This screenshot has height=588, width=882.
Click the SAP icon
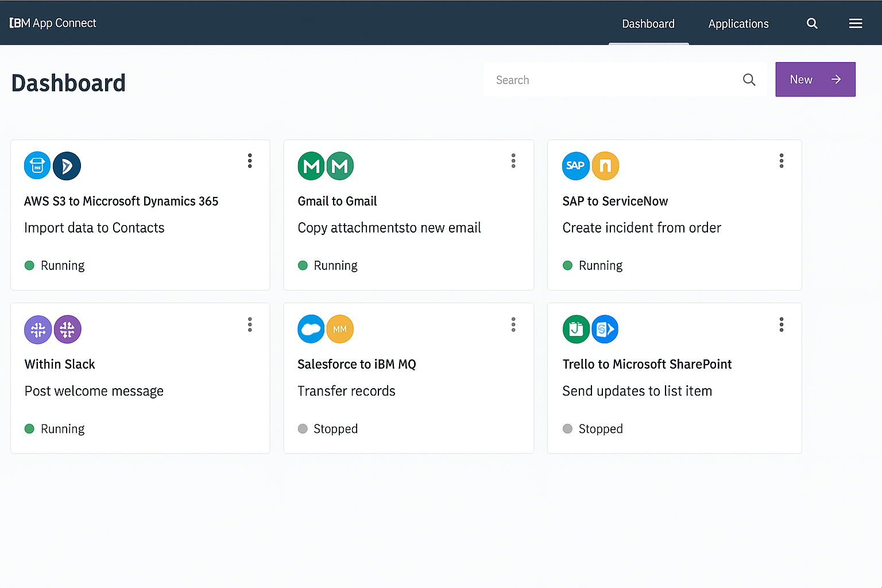(576, 166)
